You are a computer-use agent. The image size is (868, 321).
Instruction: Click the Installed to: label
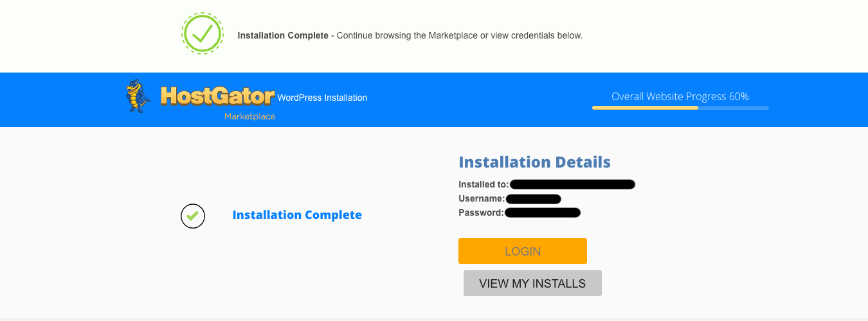pos(484,185)
